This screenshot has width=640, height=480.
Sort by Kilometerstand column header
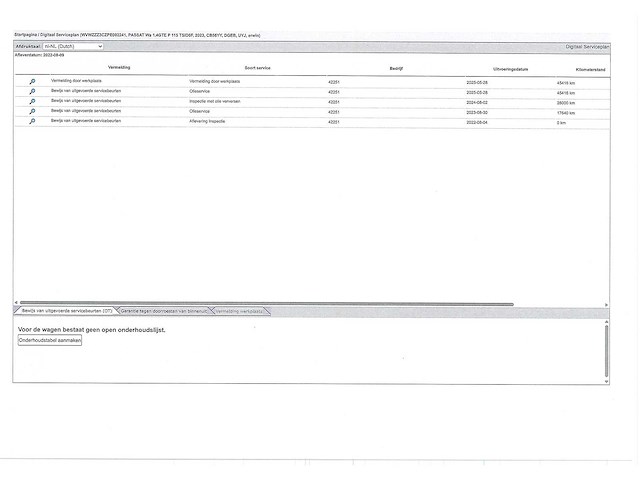pyautogui.click(x=590, y=67)
